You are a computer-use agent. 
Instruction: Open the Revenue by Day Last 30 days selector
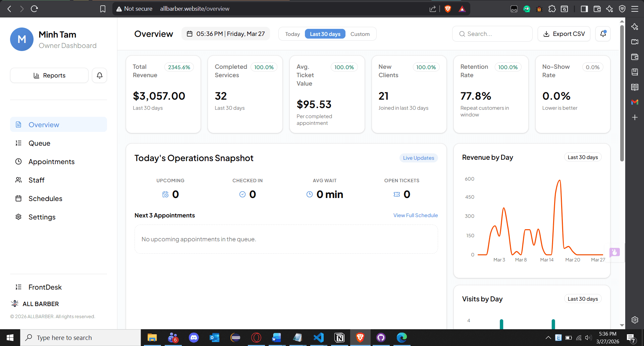click(583, 157)
